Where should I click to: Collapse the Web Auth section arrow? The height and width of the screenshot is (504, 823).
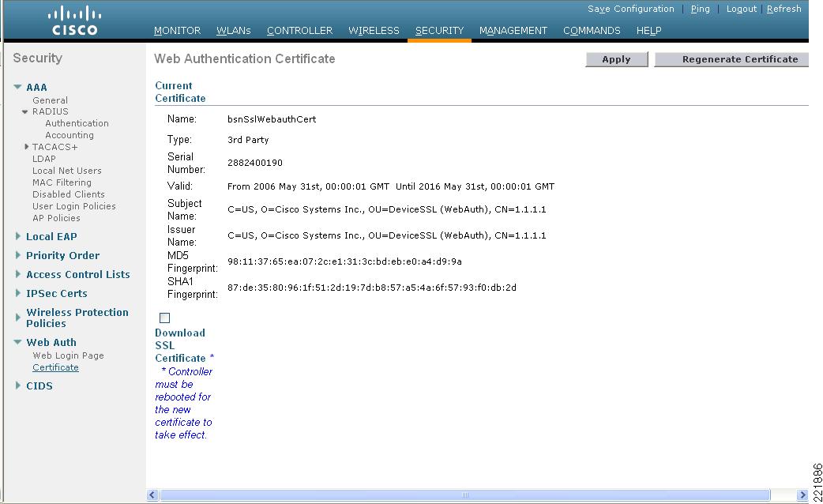17,342
